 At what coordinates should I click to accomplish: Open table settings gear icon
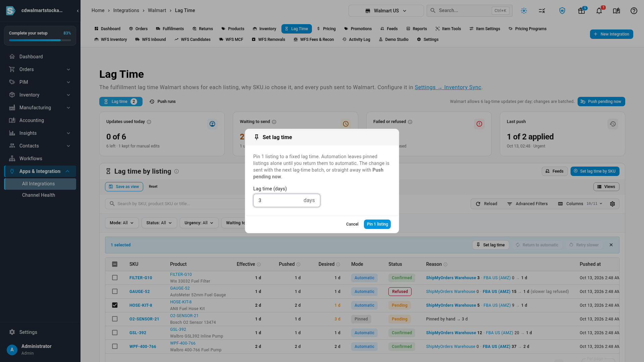pos(612,204)
